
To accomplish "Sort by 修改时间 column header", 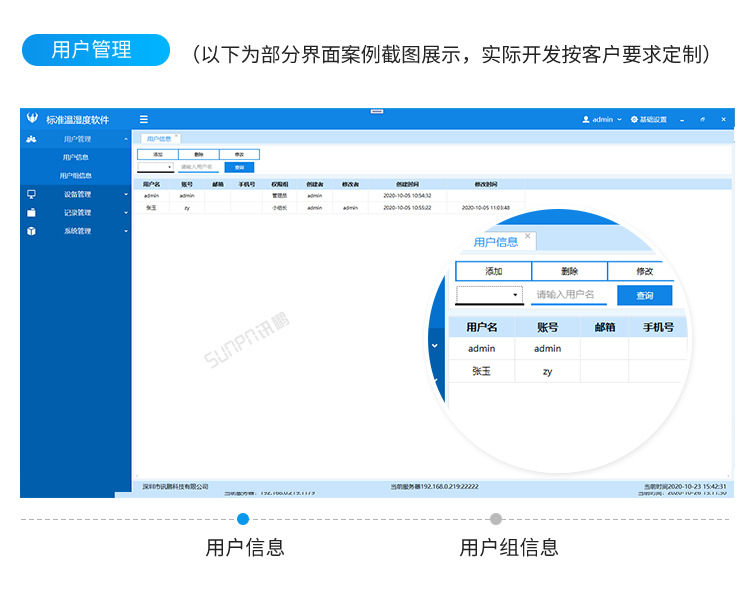I will [485, 184].
